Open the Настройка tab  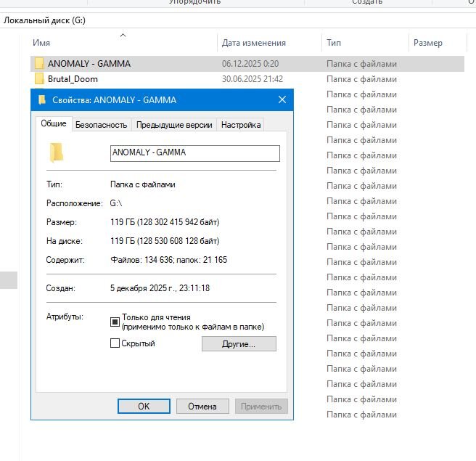(241, 125)
